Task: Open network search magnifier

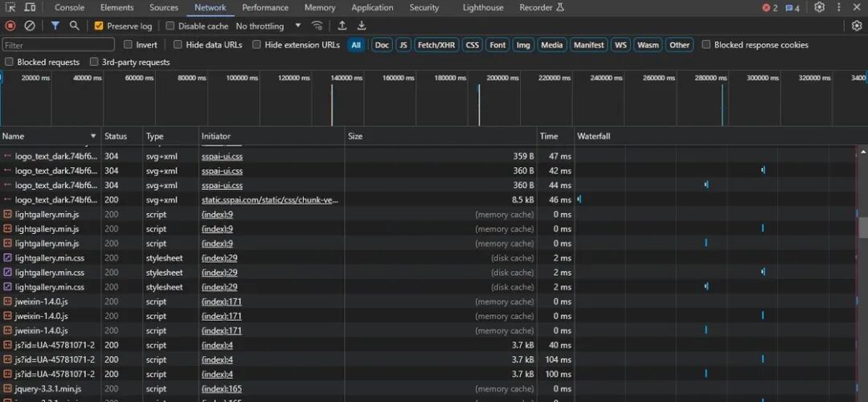Action: click(74, 26)
